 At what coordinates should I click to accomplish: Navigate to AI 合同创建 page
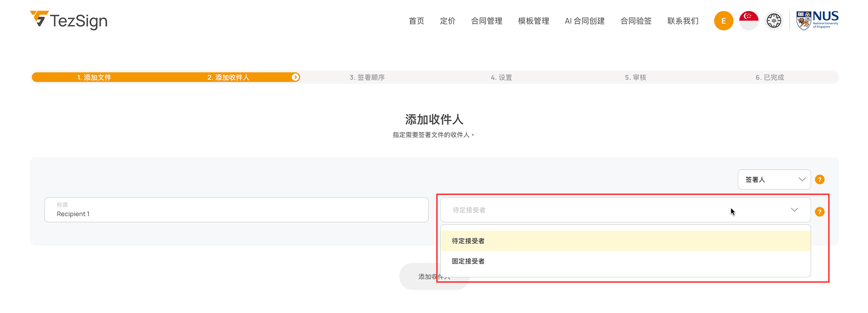[585, 21]
